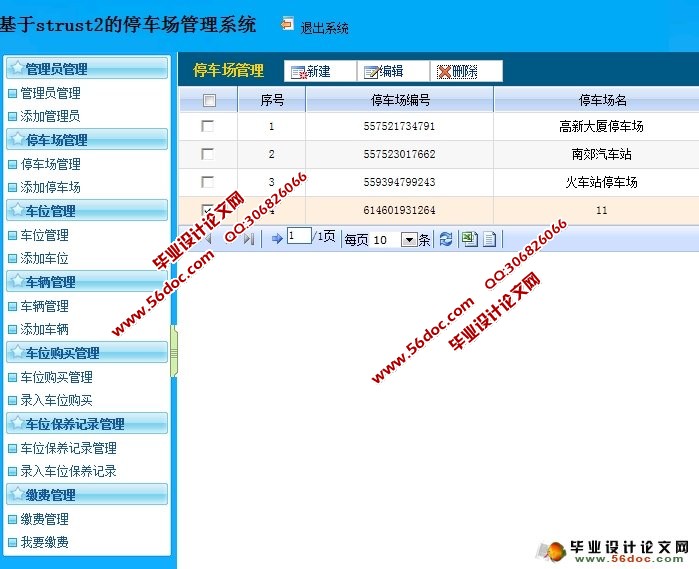Click the 新建 toolbar button
Screen dimensions: 699x569
320,71
